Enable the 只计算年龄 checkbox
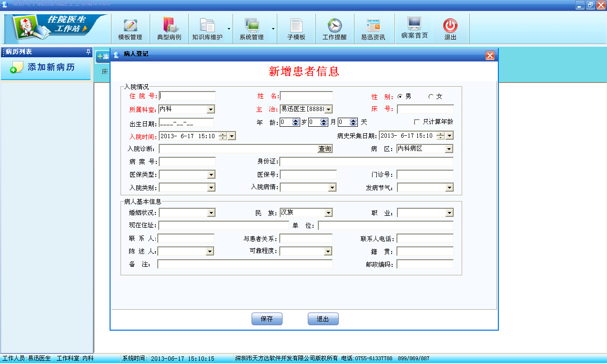 point(416,122)
